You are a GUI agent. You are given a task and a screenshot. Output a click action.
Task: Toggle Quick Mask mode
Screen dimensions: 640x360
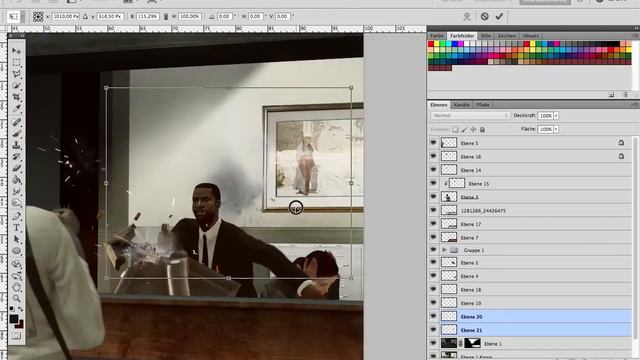point(16,336)
